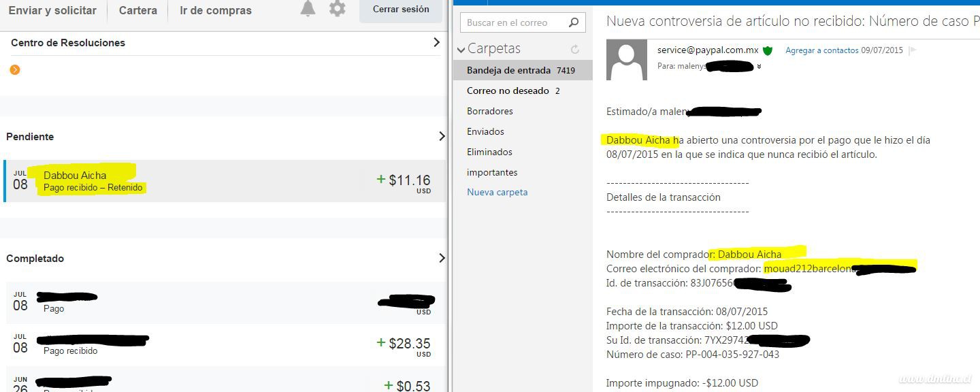Click the sender's avatar placeholder image

coord(627,60)
